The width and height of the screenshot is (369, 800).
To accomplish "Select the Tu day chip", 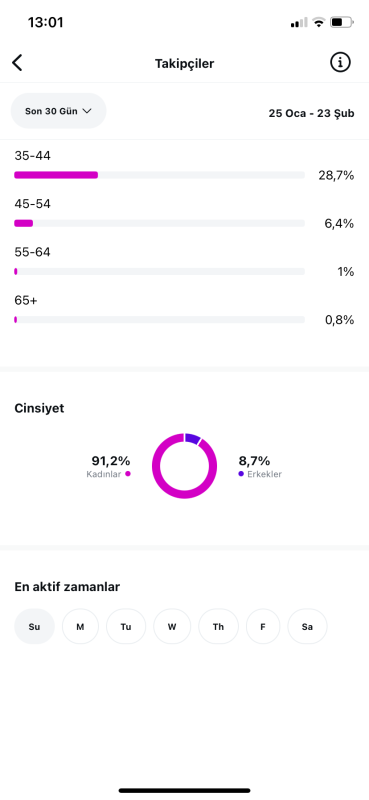I will click(x=126, y=627).
